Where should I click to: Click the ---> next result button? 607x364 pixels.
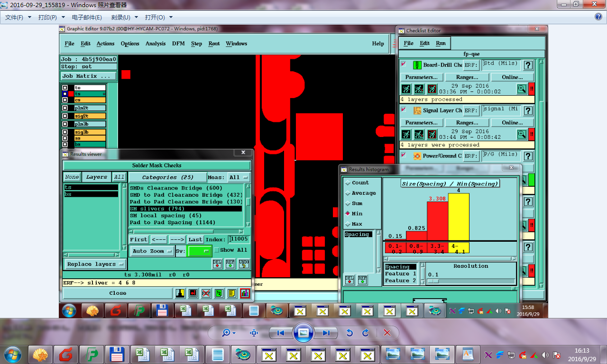(177, 239)
